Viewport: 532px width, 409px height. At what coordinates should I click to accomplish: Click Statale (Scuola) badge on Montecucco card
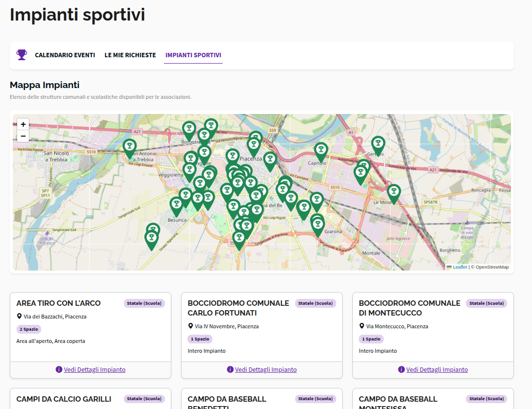tap(486, 303)
